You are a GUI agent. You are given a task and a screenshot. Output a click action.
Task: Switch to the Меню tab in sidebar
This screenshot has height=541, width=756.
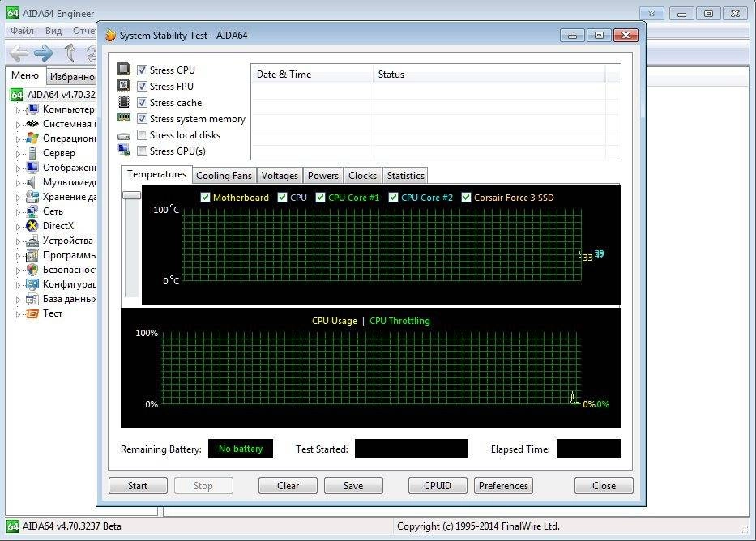tap(25, 75)
